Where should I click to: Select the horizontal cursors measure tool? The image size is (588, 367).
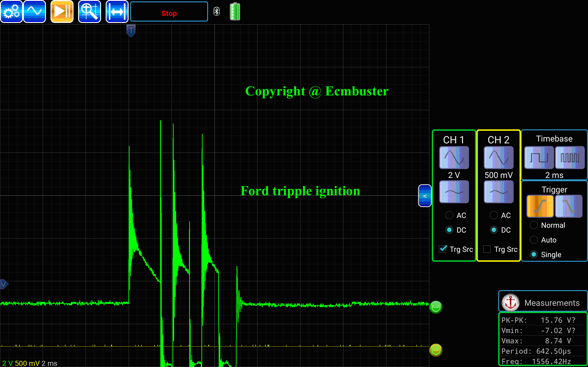(117, 11)
